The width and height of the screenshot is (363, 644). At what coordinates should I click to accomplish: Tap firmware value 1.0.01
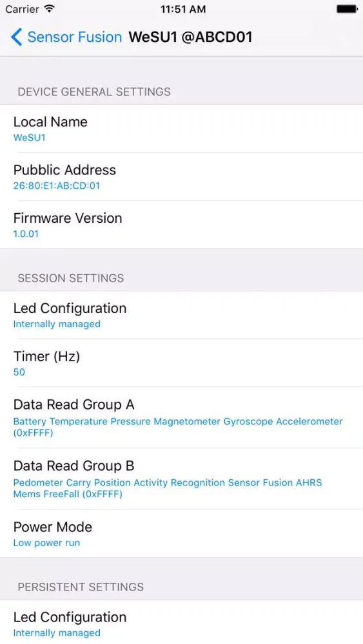tap(26, 234)
